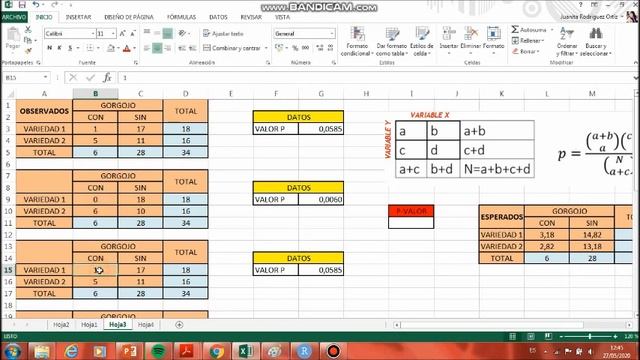Click the fill color bucket icon
This screenshot has height=360, width=640.
coord(111,48)
